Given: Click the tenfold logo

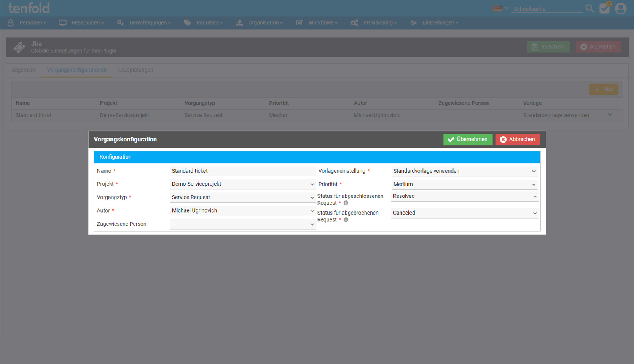Looking at the screenshot, I should pos(29,8).
